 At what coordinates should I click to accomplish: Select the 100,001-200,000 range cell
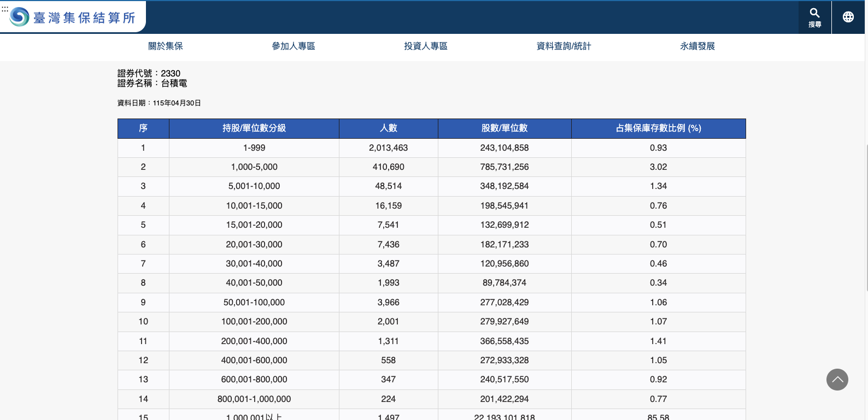[x=254, y=322]
